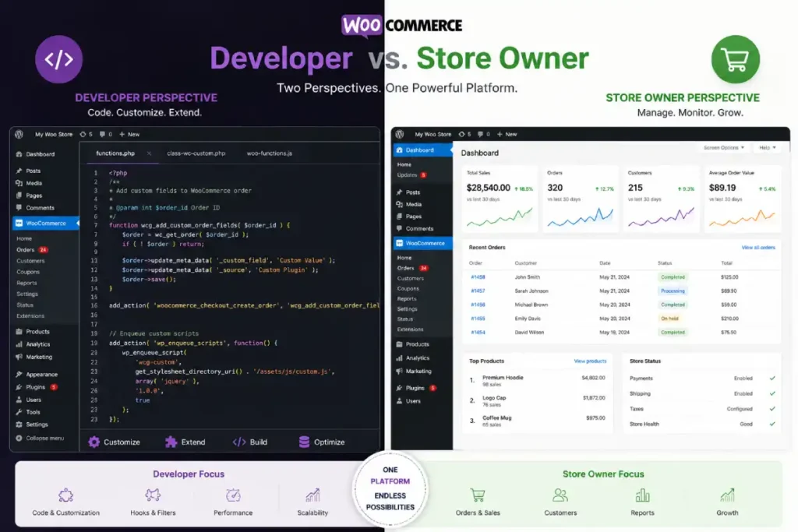Open Plugins in the developer panel sidebar

click(36, 387)
